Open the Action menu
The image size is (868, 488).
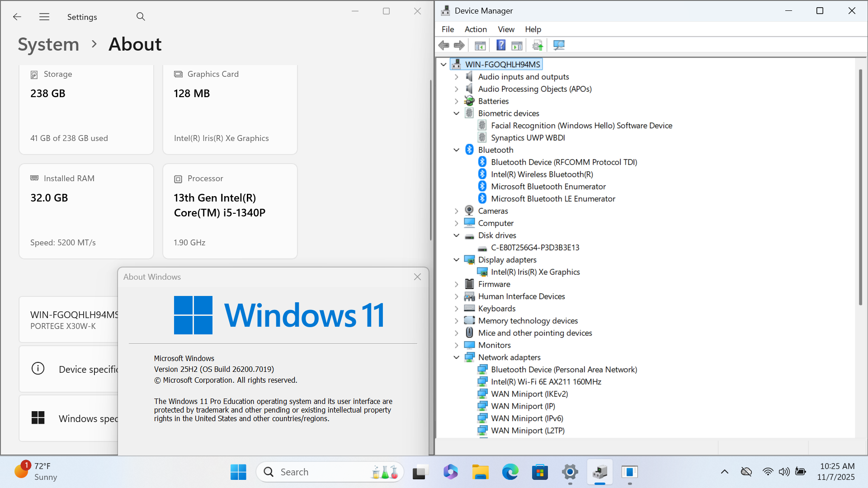(475, 29)
